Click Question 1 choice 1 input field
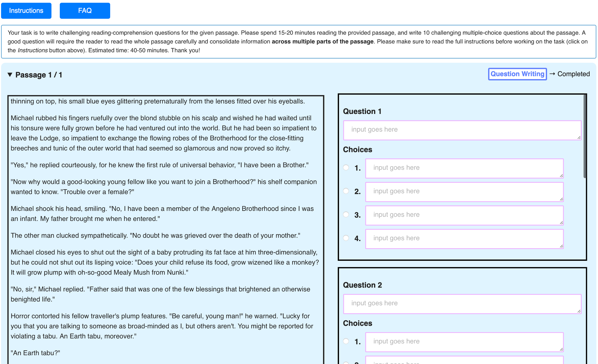 click(464, 168)
